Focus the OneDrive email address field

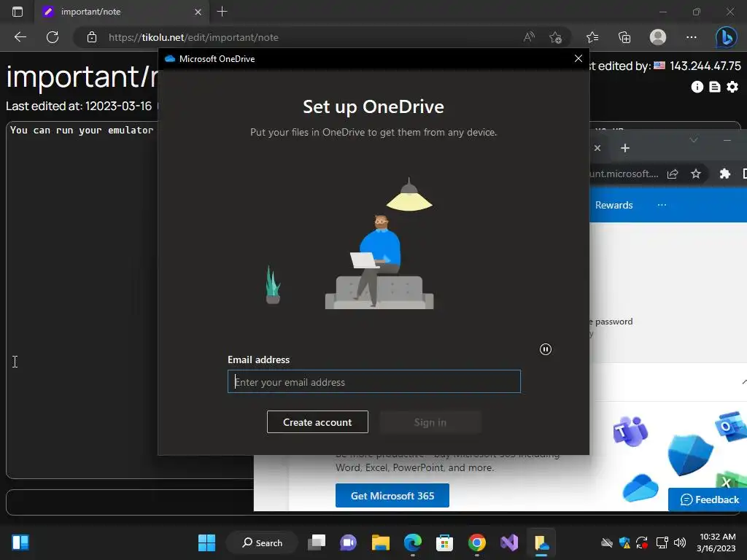pyautogui.click(x=374, y=381)
